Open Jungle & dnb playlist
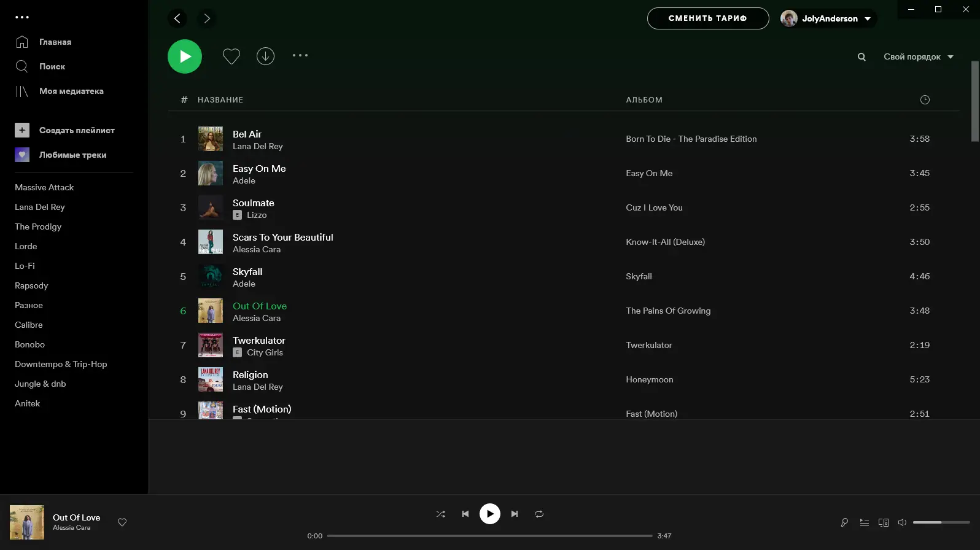Screen dimensions: 980x550 (41, 384)
